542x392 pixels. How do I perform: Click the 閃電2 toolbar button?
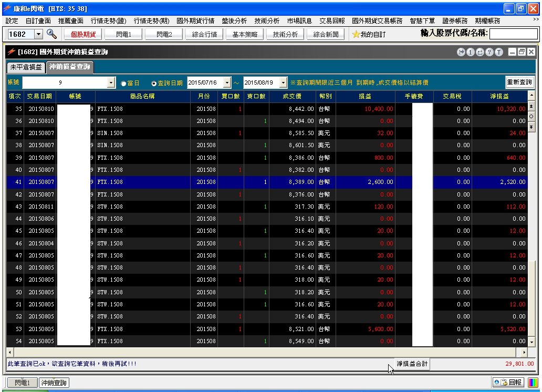coord(164,34)
